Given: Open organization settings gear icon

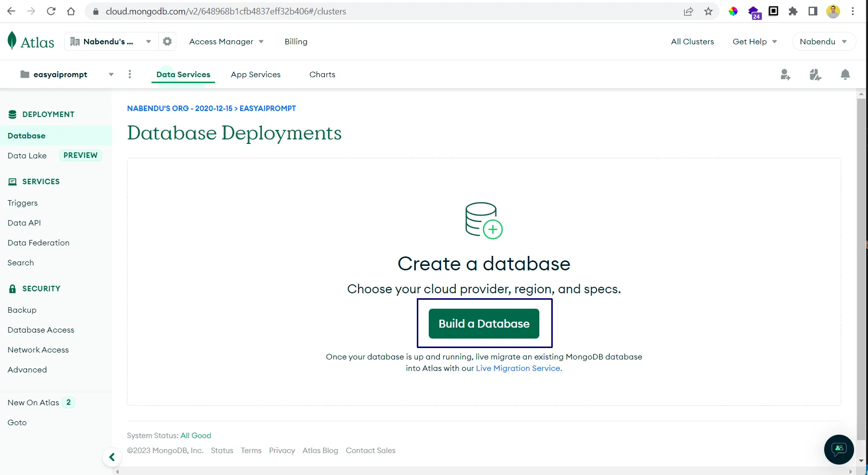Looking at the screenshot, I should 167,41.
